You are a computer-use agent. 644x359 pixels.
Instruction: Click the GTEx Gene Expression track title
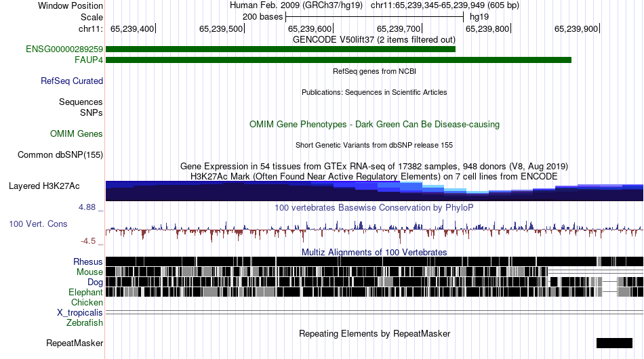coord(374,166)
